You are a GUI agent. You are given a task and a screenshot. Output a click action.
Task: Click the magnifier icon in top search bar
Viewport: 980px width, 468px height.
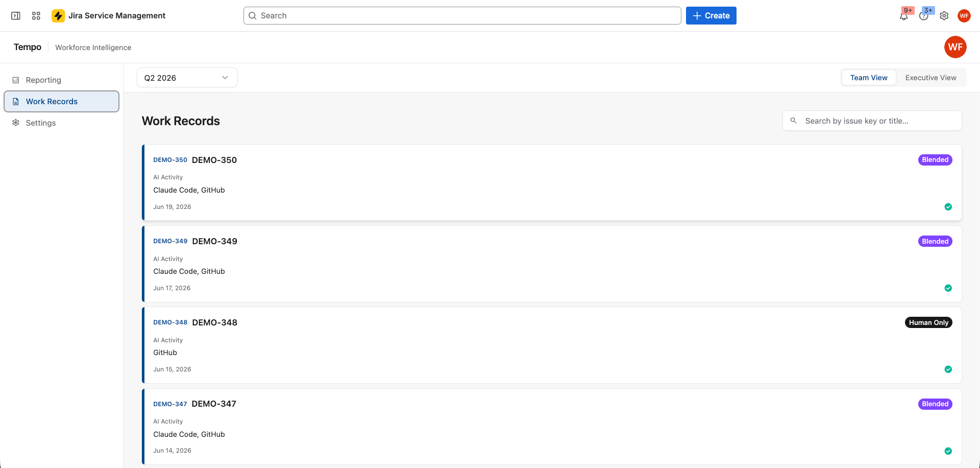point(252,16)
